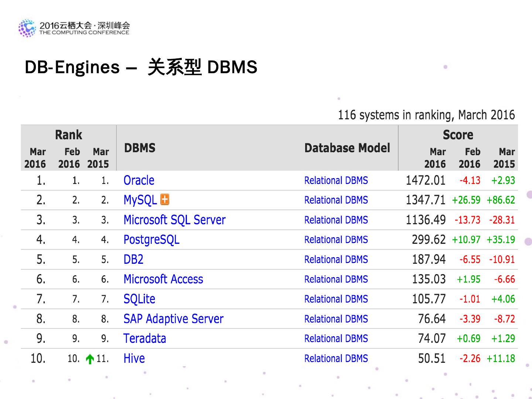Screen dimensions: 532x399
Task: Click the green +10.97 change value
Action: (466, 239)
